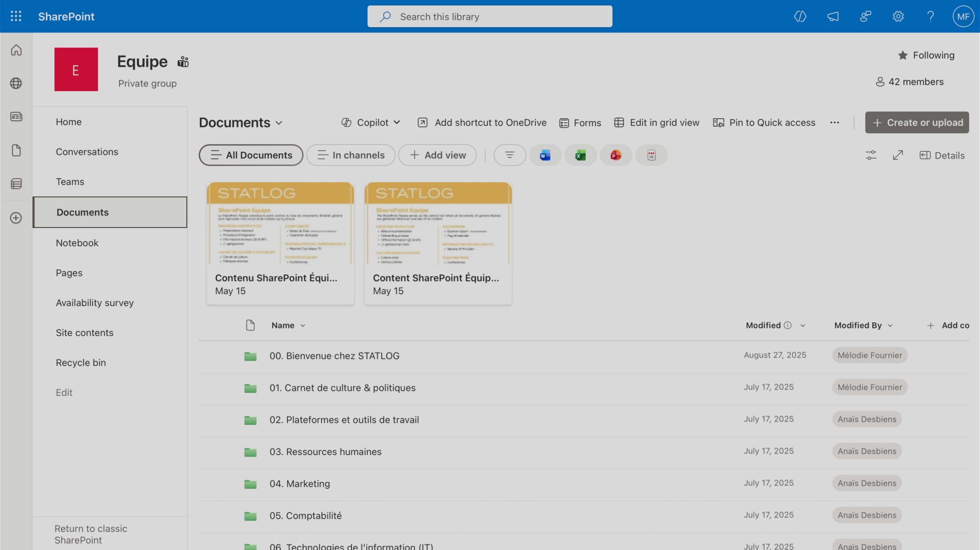Viewport: 980px width, 550px height.
Task: Open folder 02. Plateformes et outils de travail
Action: (x=344, y=419)
